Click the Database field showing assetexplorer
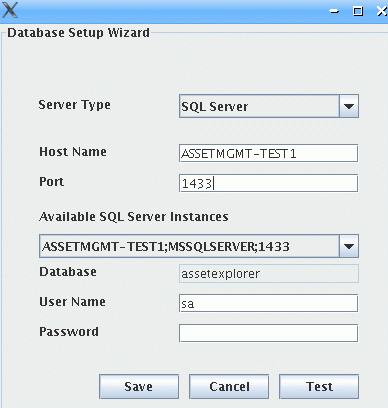Image resolution: width=388 pixels, height=408 pixels. 269,274
